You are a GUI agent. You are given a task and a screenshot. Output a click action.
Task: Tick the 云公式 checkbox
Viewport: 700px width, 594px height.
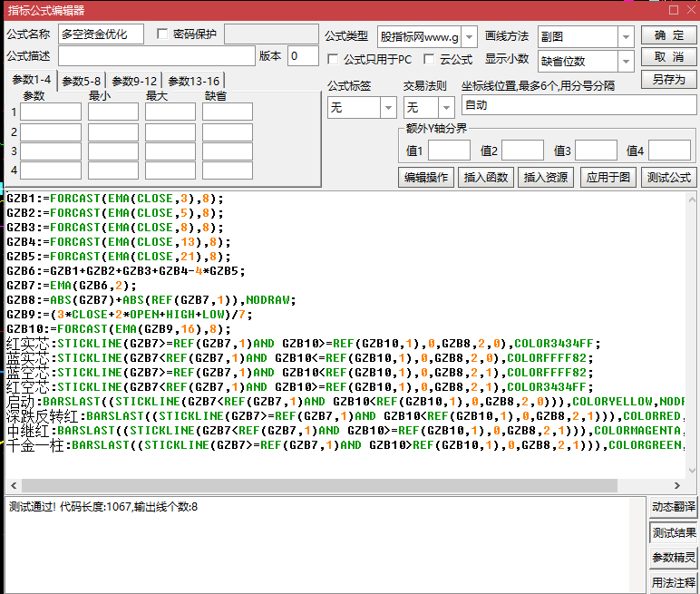pos(429,59)
